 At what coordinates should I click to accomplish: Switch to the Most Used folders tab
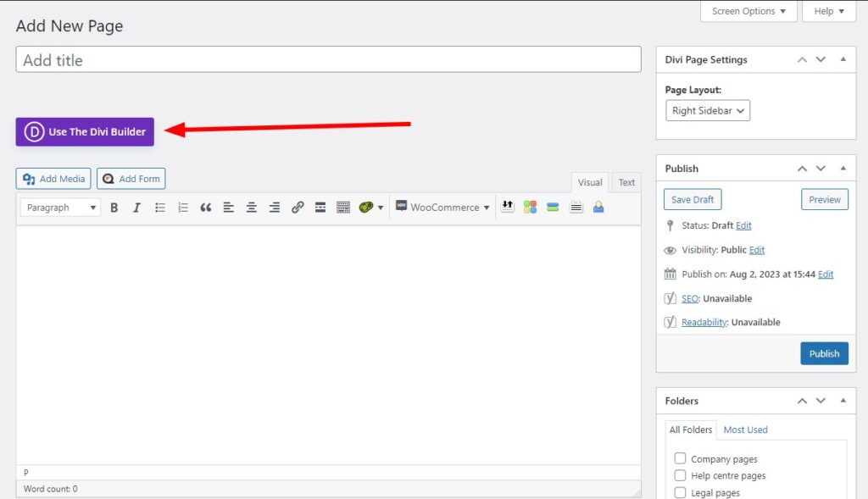pos(745,430)
